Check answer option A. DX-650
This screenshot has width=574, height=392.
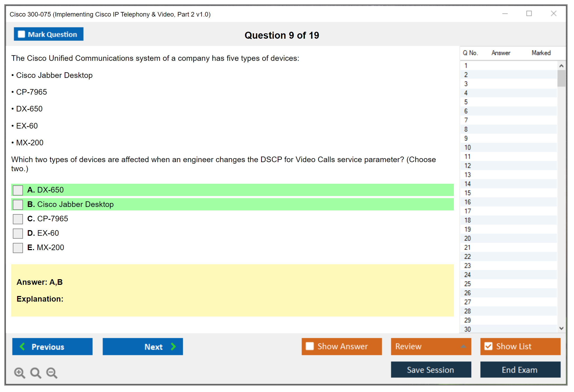(18, 190)
